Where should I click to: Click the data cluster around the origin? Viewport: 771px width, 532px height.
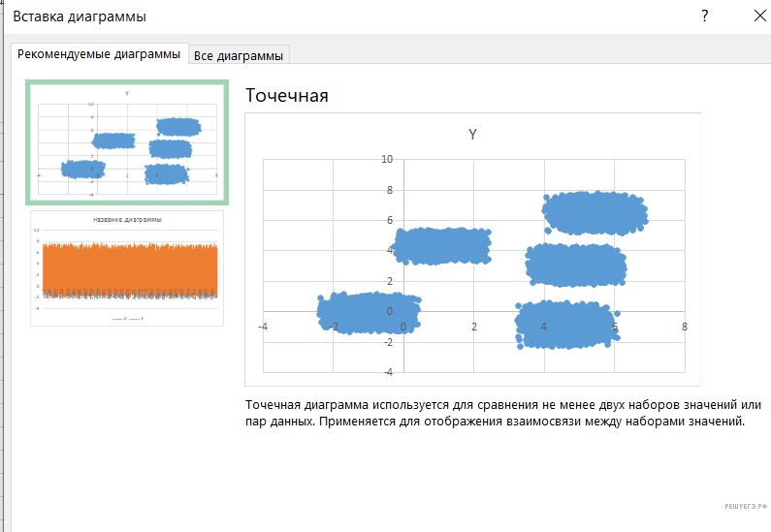(x=369, y=313)
